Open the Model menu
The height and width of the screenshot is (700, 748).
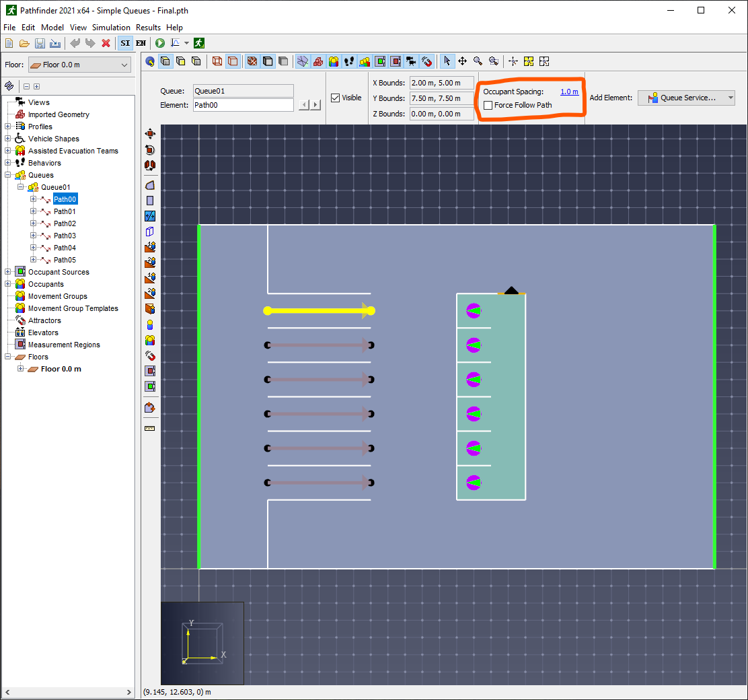52,28
